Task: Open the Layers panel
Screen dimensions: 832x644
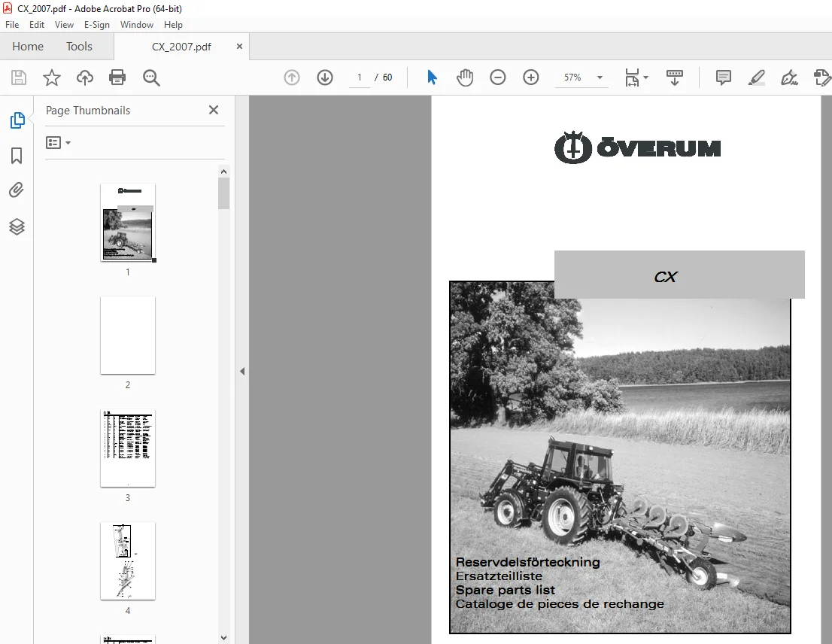Action: pyautogui.click(x=17, y=226)
